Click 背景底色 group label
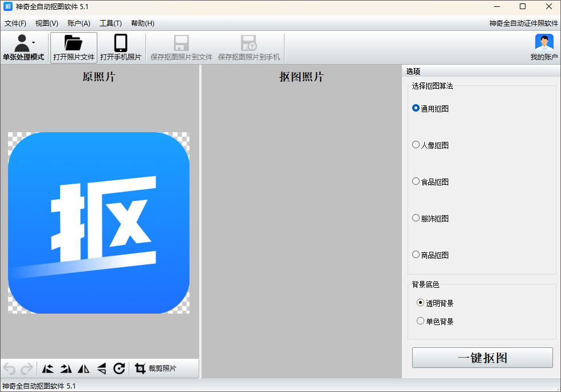 coord(425,284)
